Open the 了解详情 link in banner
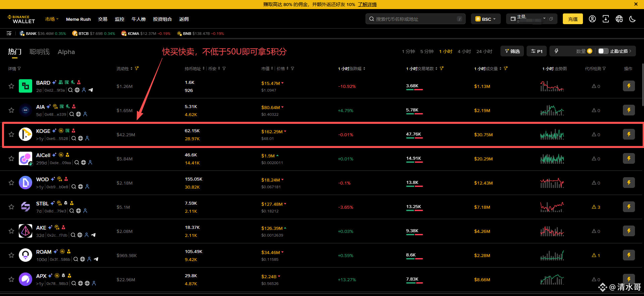The width and height of the screenshot is (644, 296). click(x=367, y=4)
